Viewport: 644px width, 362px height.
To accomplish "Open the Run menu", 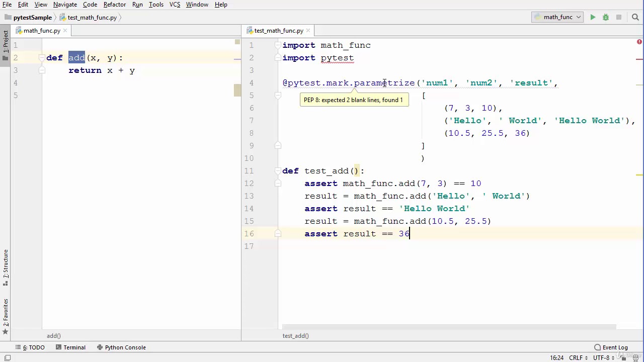I will (137, 5).
